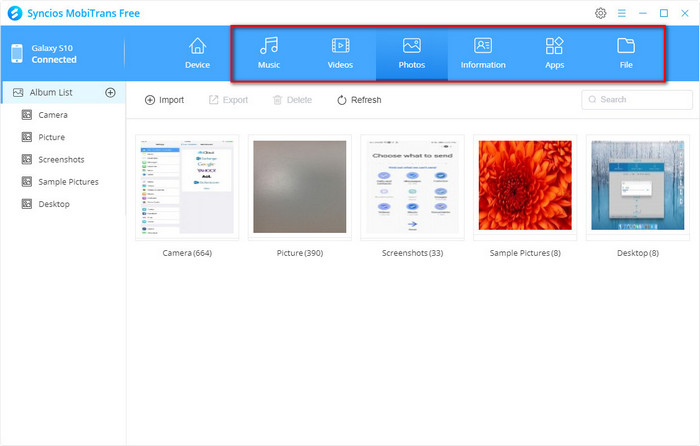
Task: Click the Camera album icon in sidebar
Action: [27, 115]
